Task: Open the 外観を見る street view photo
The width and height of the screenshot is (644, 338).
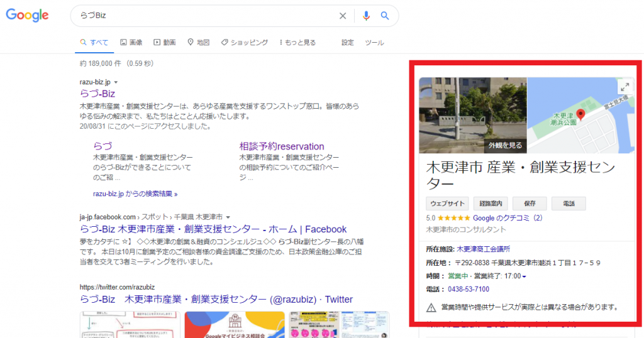Action: coord(473,115)
